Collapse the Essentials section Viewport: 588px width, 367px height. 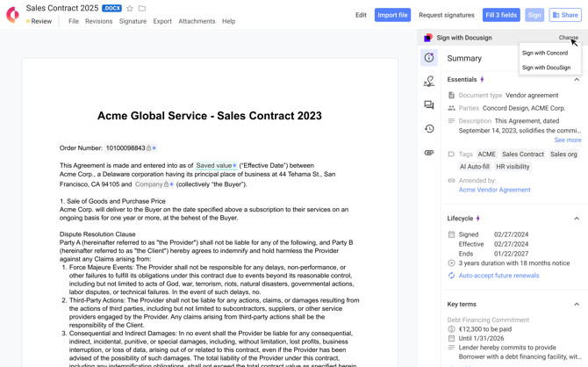coord(577,80)
